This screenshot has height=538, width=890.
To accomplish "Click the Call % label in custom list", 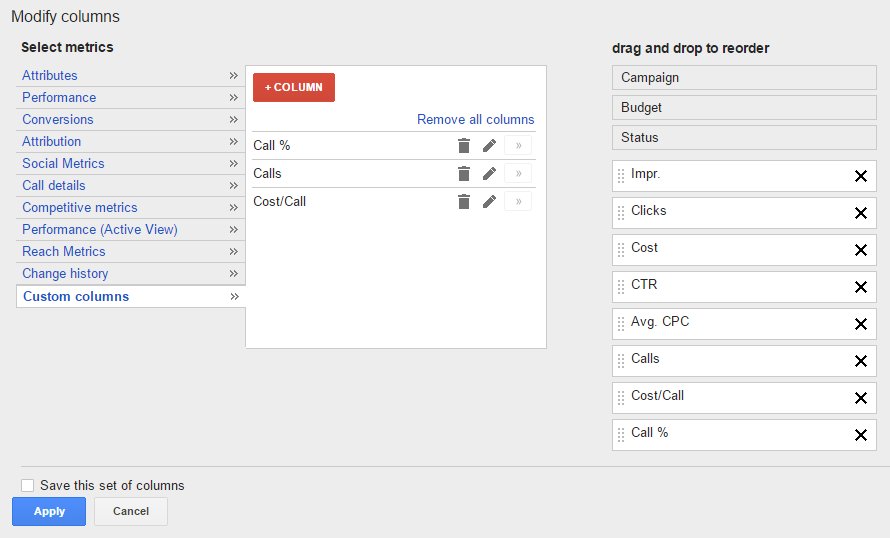I will 271,146.
